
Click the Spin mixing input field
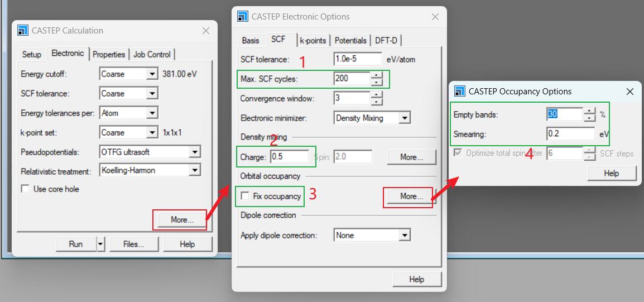pyautogui.click(x=353, y=157)
